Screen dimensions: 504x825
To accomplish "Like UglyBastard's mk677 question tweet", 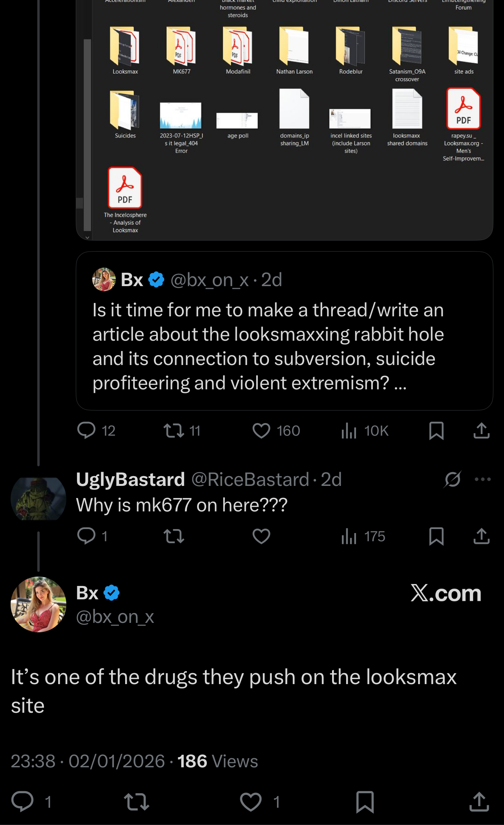I will [261, 536].
